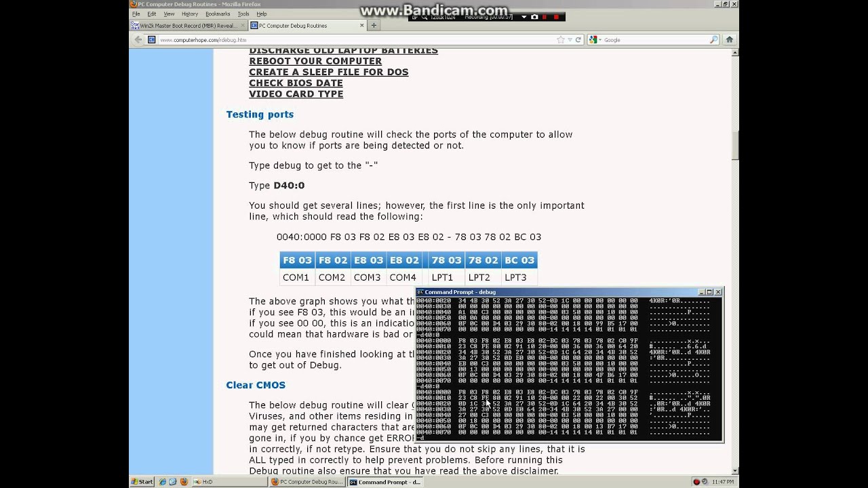This screenshot has width=868, height=488.
Task: Open the History menu
Action: click(x=190, y=14)
